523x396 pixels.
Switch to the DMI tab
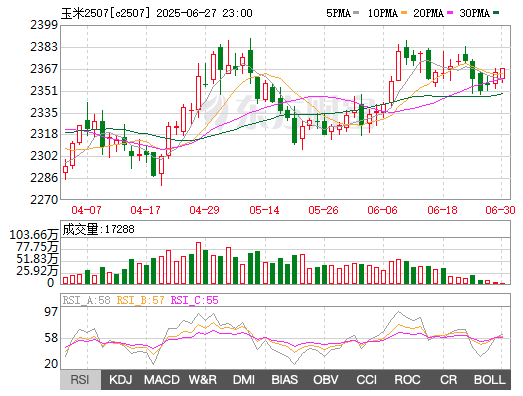pyautogui.click(x=244, y=380)
